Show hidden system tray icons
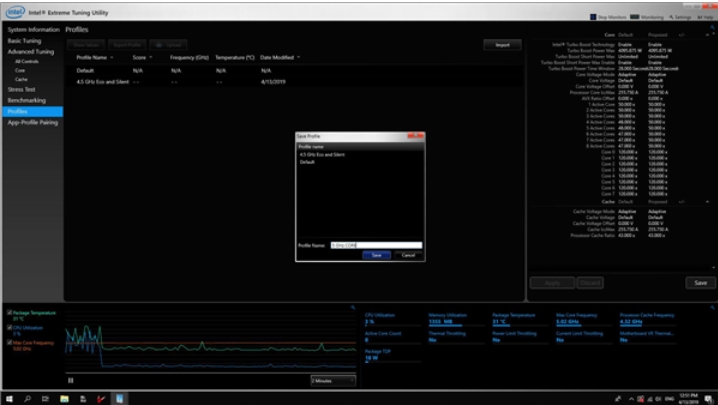This screenshot has height=405, width=718. [631, 399]
